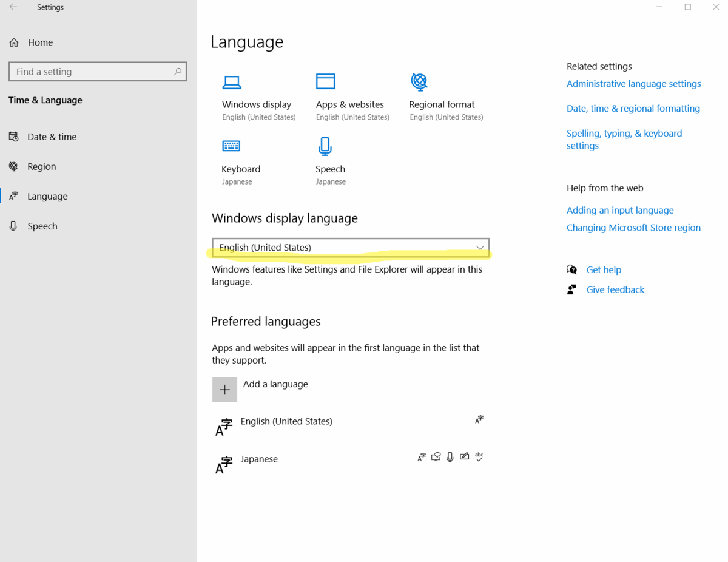Click display language feature icon on Japanese row
Viewport: 728px width, 562px height.
pos(422,458)
